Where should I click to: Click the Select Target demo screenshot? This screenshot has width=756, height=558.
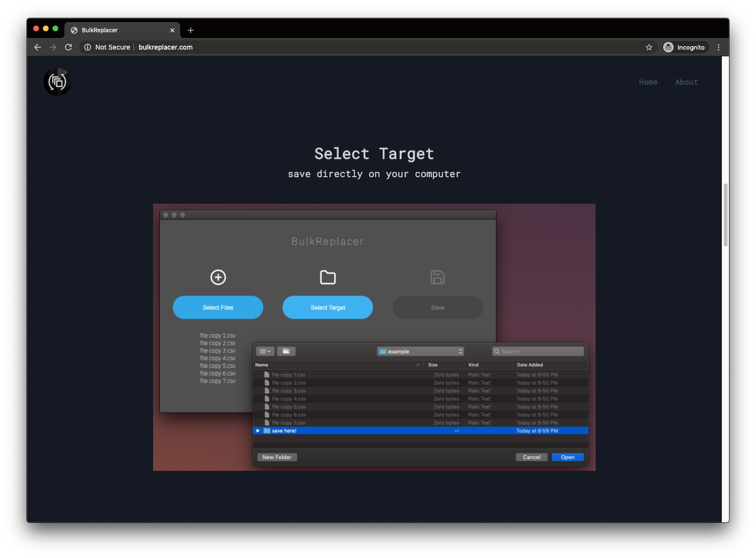[374, 337]
